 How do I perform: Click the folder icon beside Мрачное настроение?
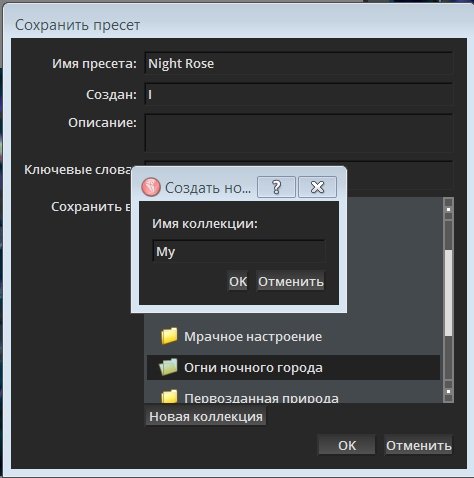tap(169, 336)
